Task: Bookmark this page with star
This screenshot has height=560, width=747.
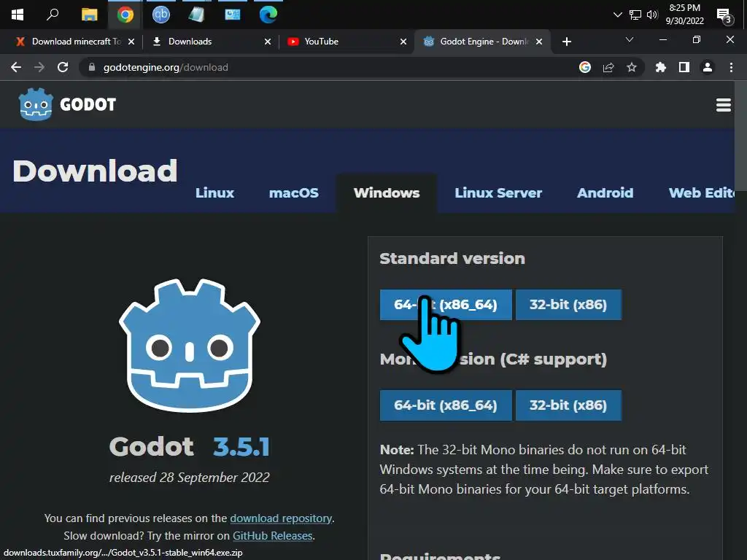Action: coord(632,67)
